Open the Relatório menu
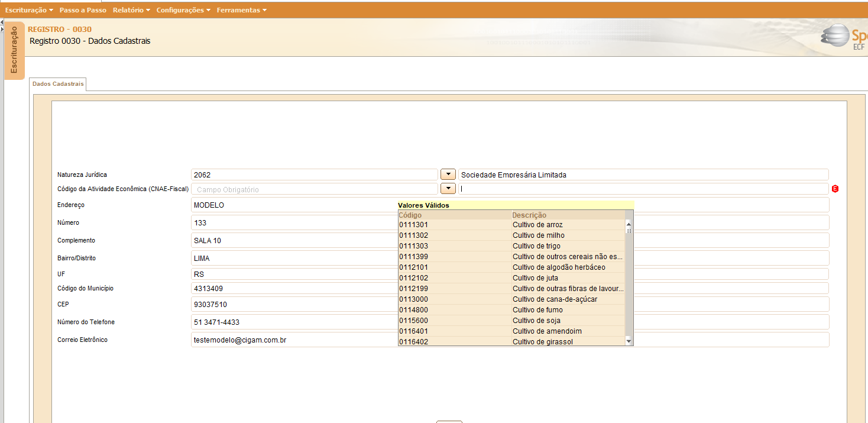The width and height of the screenshot is (868, 423). [131, 10]
